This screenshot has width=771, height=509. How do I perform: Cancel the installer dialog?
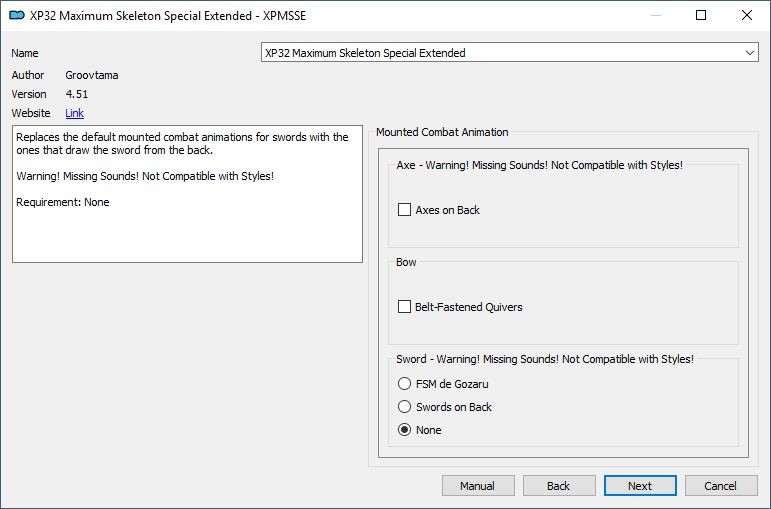(721, 486)
